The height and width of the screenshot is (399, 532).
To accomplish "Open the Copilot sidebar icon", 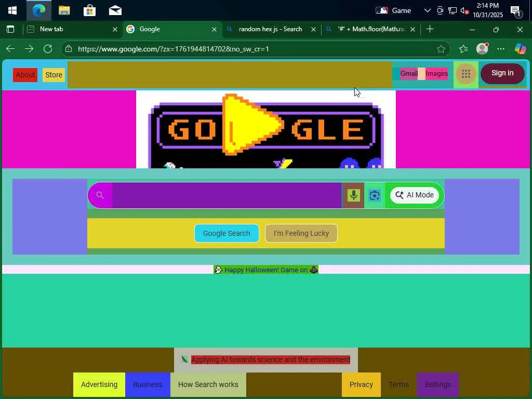I will point(520,49).
